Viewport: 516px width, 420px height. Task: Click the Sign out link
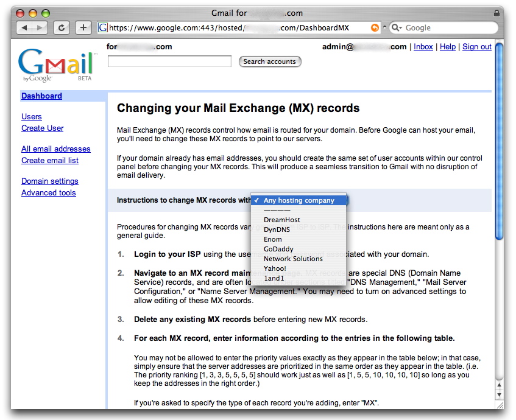pos(477,47)
